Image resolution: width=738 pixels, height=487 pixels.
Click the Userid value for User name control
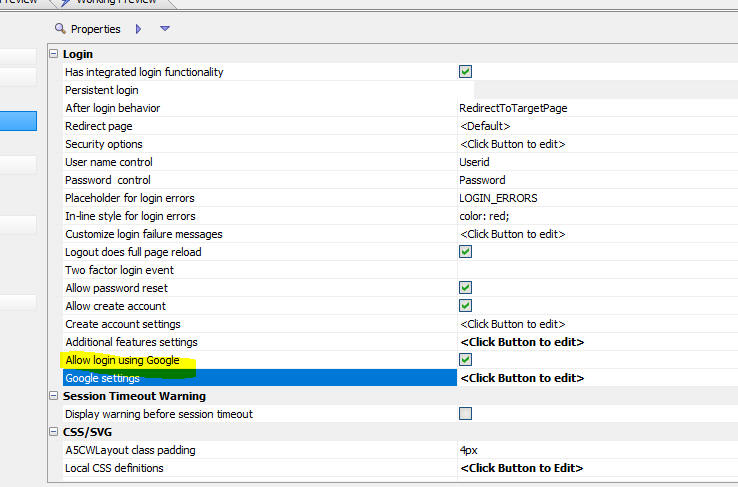coord(474,162)
